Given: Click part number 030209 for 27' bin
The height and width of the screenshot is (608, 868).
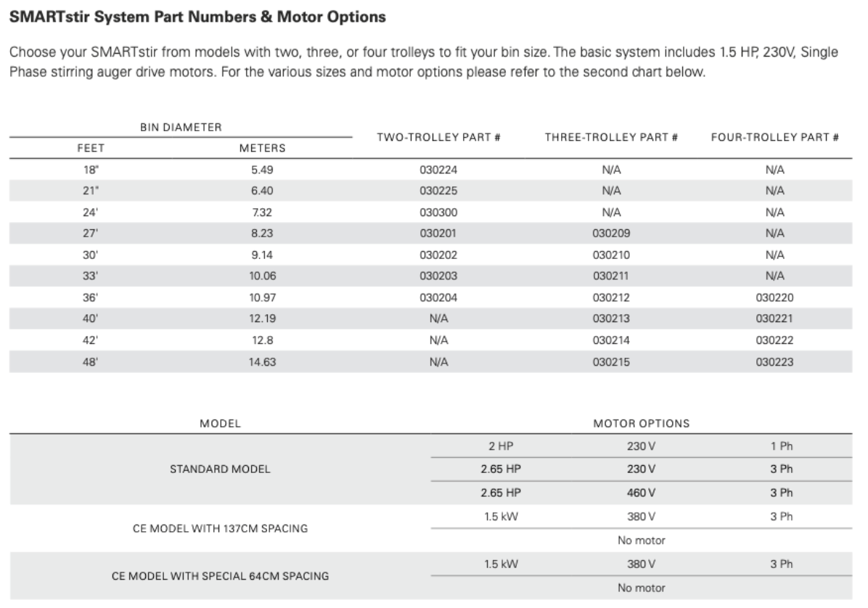Looking at the screenshot, I should click(x=611, y=234).
